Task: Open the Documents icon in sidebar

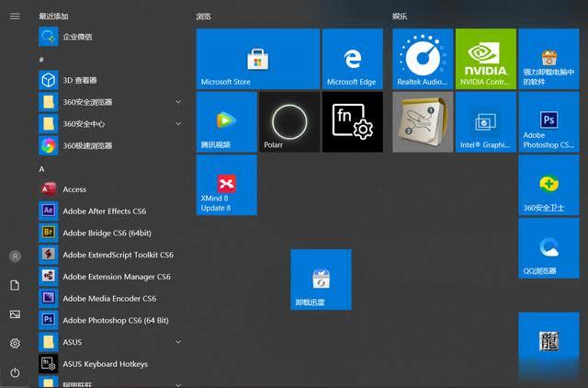Action: click(x=15, y=285)
